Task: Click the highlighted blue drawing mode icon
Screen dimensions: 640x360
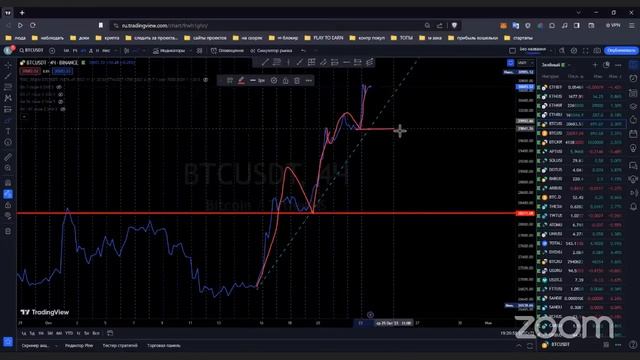Action: click(x=8, y=194)
